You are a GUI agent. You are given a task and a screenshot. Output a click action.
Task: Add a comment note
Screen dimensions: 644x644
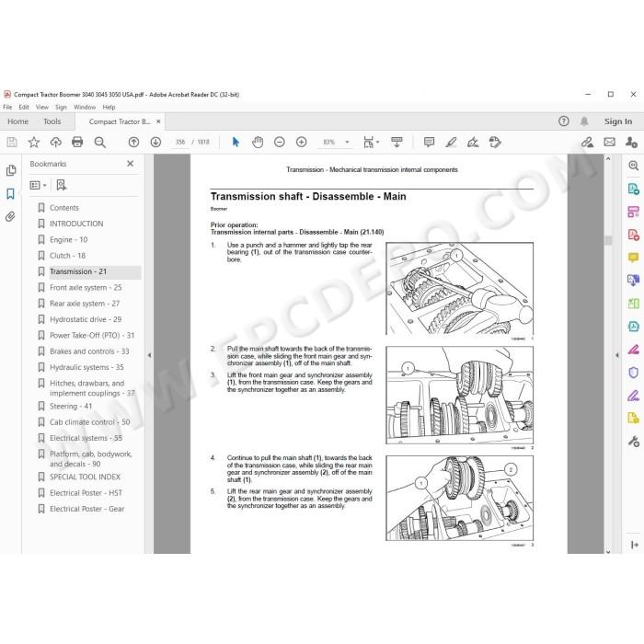429,142
